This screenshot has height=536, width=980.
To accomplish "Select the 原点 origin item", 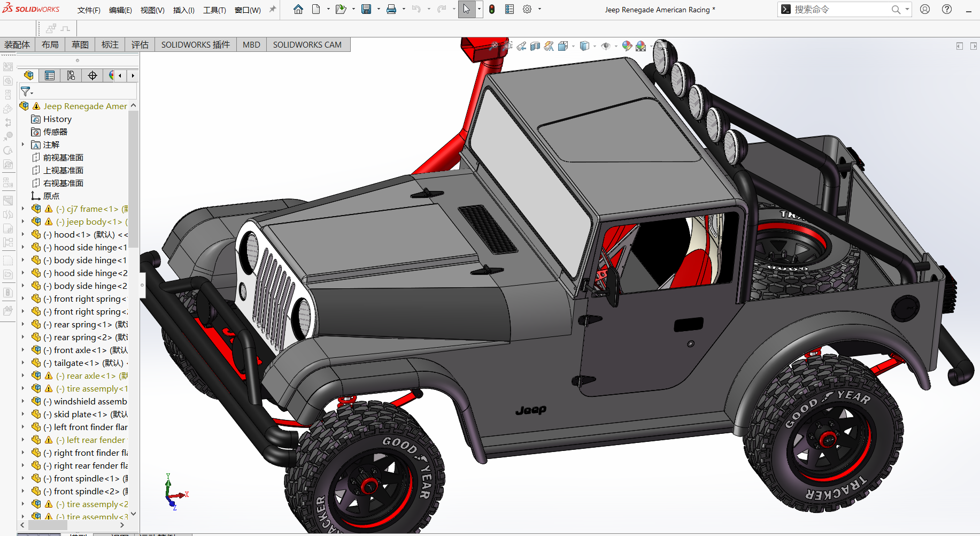I will click(45, 196).
